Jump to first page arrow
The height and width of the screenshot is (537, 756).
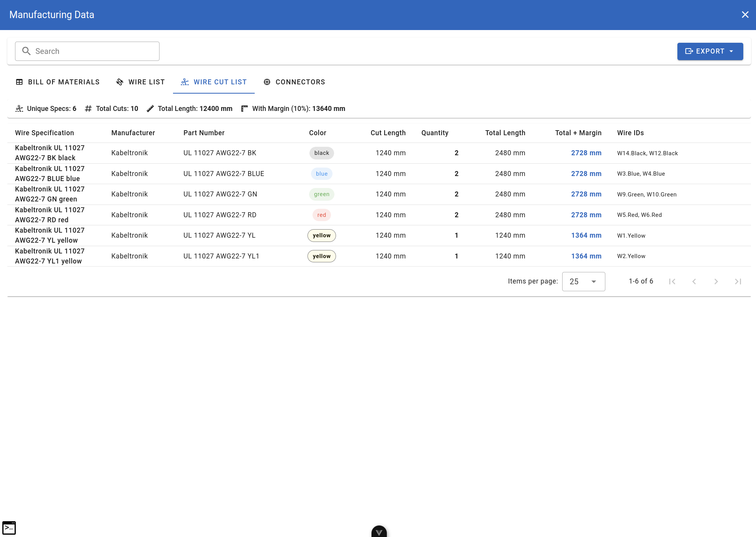[x=672, y=282]
